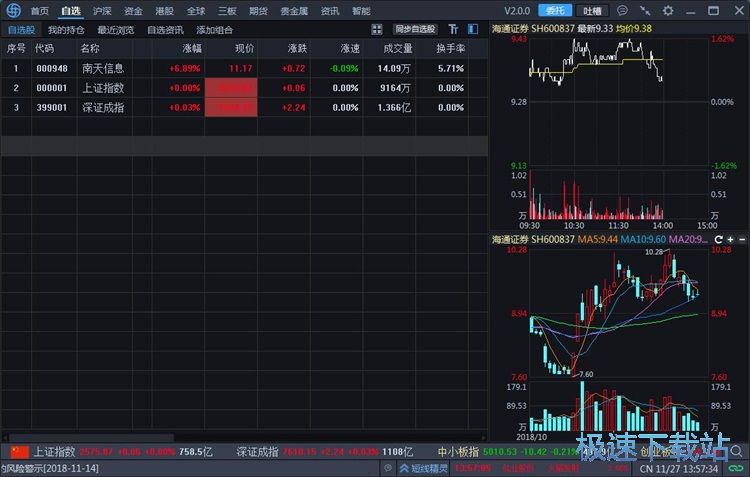
Task: Sort by 涨跌 column header
Action: pos(298,48)
